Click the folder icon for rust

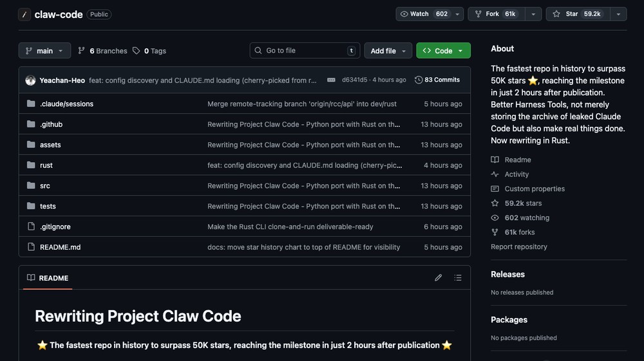point(31,165)
